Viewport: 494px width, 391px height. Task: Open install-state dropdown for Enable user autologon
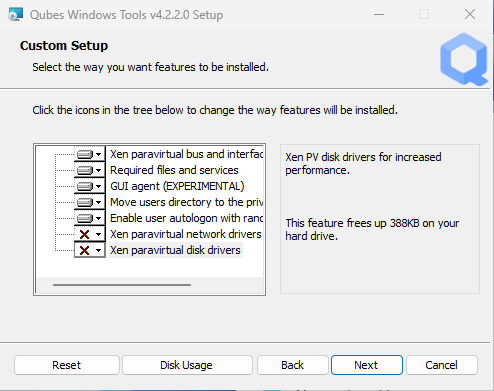click(x=89, y=218)
